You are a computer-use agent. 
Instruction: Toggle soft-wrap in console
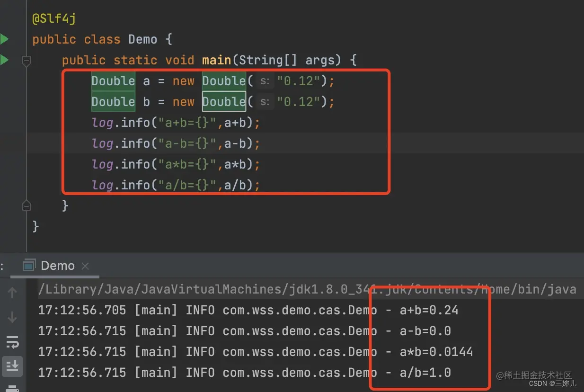(12, 342)
